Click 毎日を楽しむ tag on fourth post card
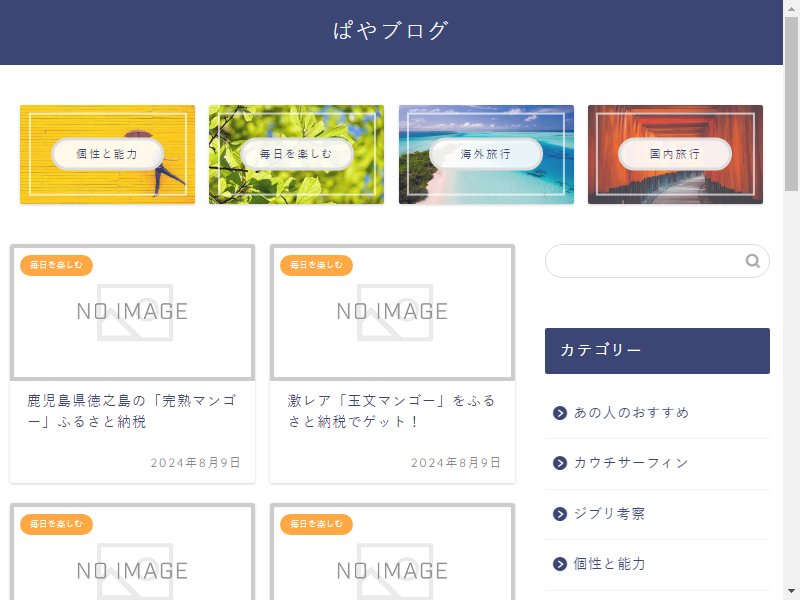This screenshot has height=600, width=800. (x=316, y=524)
